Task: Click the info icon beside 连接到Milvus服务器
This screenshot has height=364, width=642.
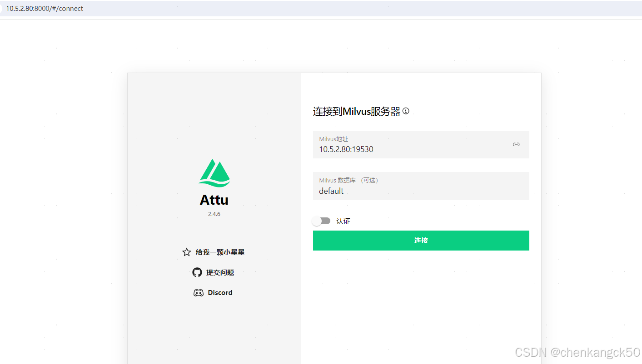Action: click(x=406, y=111)
